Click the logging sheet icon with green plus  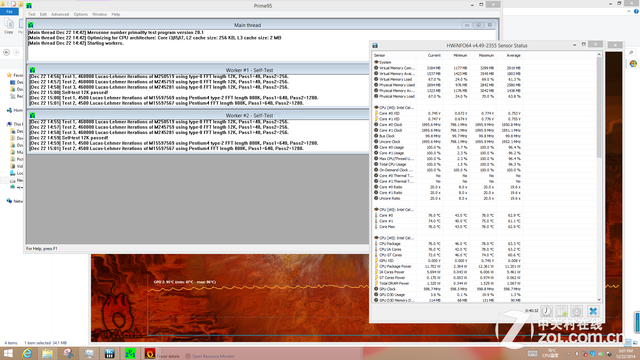562,311
